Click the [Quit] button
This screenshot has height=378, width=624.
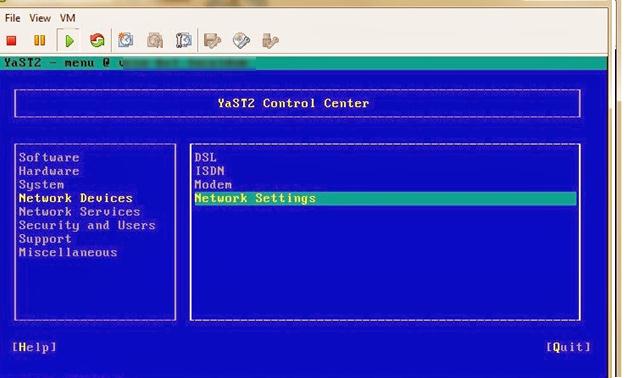click(569, 347)
